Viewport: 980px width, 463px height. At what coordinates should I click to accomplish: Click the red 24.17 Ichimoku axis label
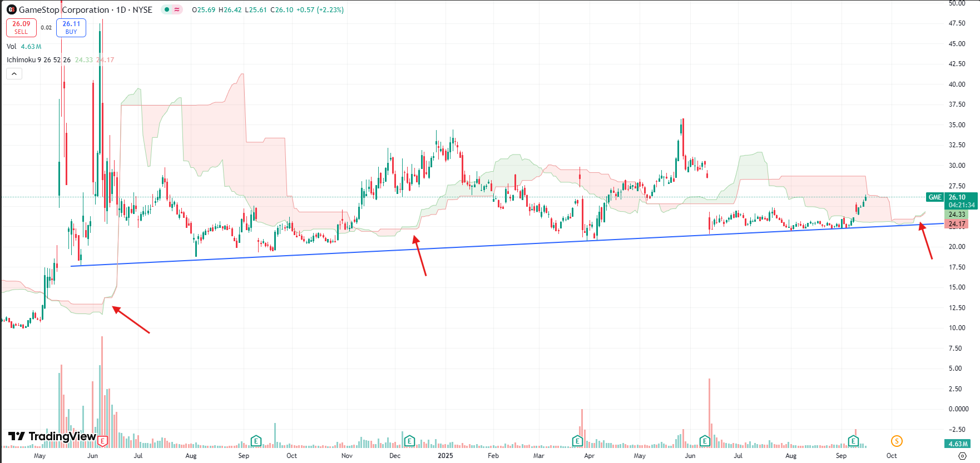pos(957,224)
